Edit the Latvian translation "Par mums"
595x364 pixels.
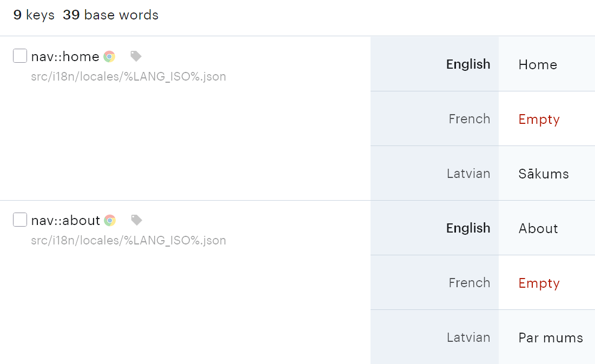(x=551, y=338)
